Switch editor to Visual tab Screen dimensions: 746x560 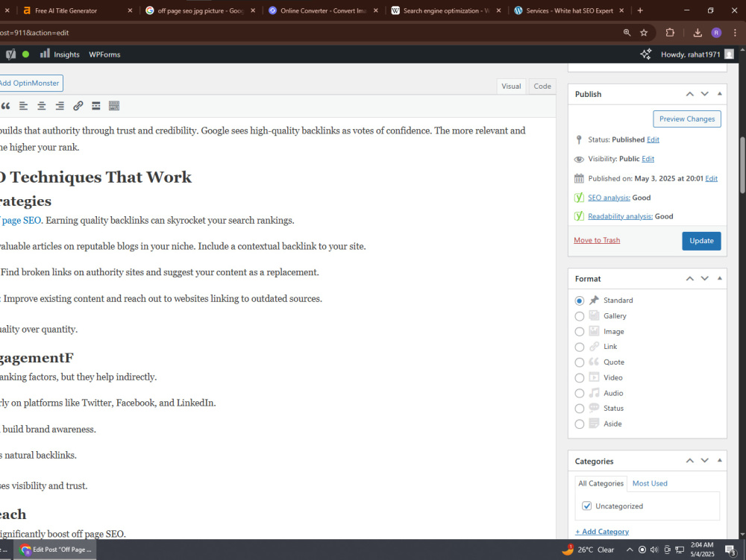point(511,86)
